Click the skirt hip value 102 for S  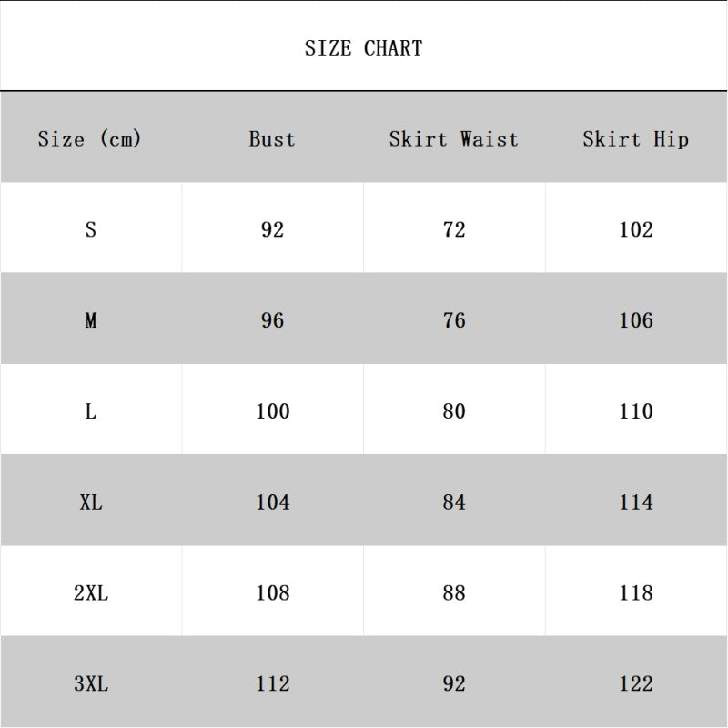[x=635, y=229]
